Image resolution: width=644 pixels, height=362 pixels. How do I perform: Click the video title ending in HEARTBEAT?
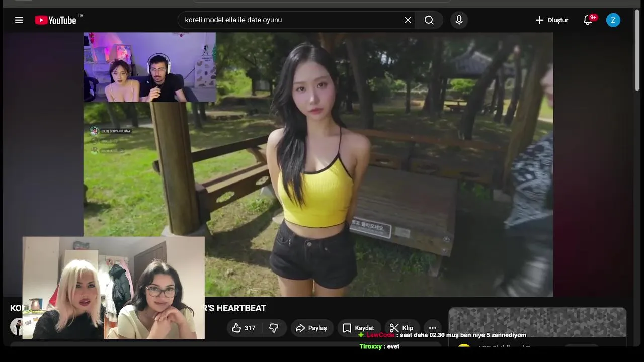[138, 308]
